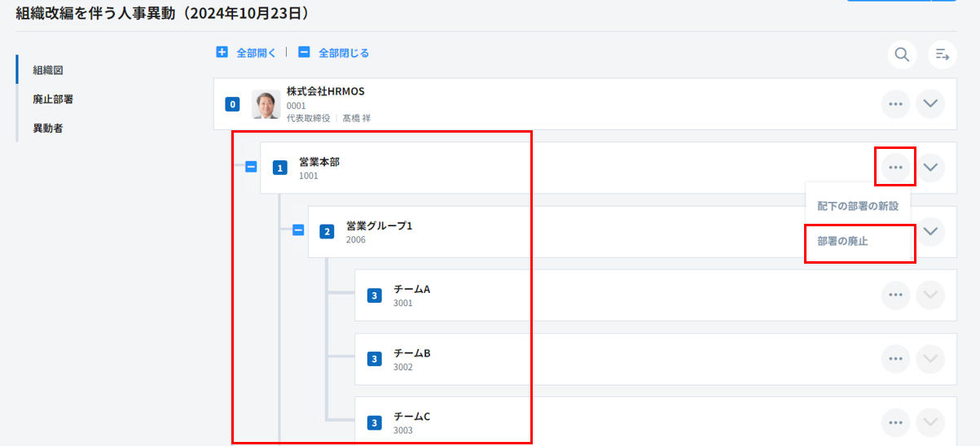This screenshot has height=446, width=980.
Task: Expand the 営業本部 details chevron
Action: (930, 167)
